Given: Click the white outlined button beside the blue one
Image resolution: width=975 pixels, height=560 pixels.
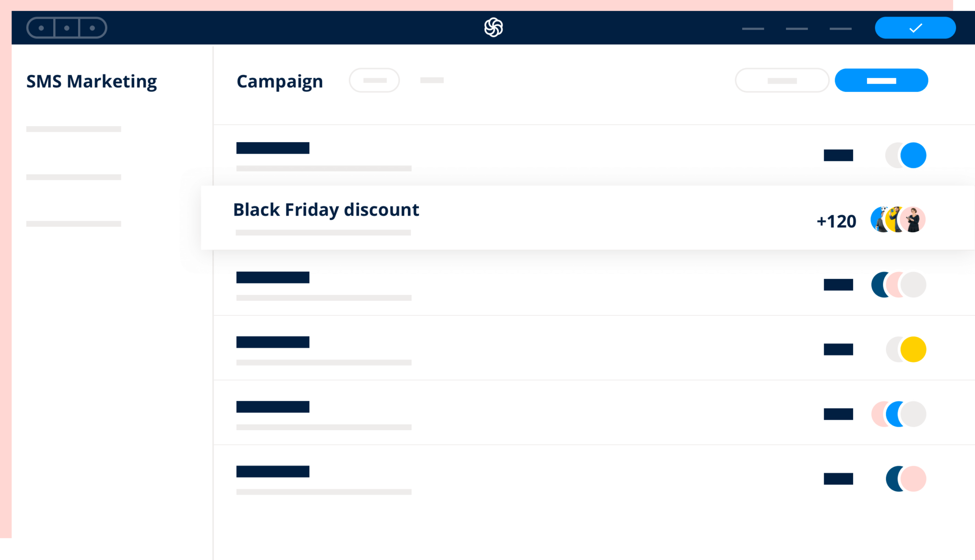Looking at the screenshot, I should point(782,80).
